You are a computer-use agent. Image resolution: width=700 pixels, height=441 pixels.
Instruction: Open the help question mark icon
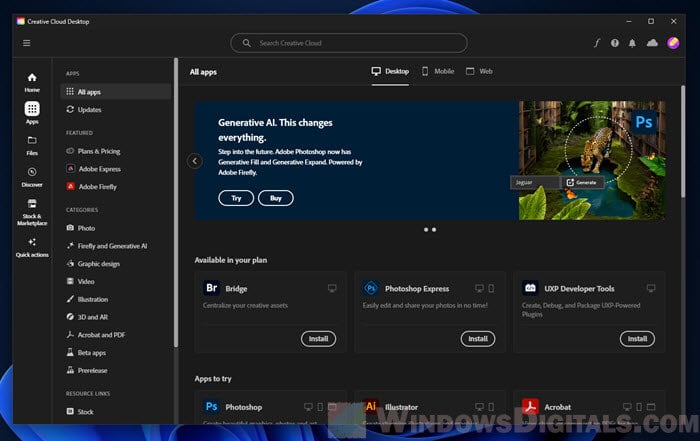pos(615,43)
